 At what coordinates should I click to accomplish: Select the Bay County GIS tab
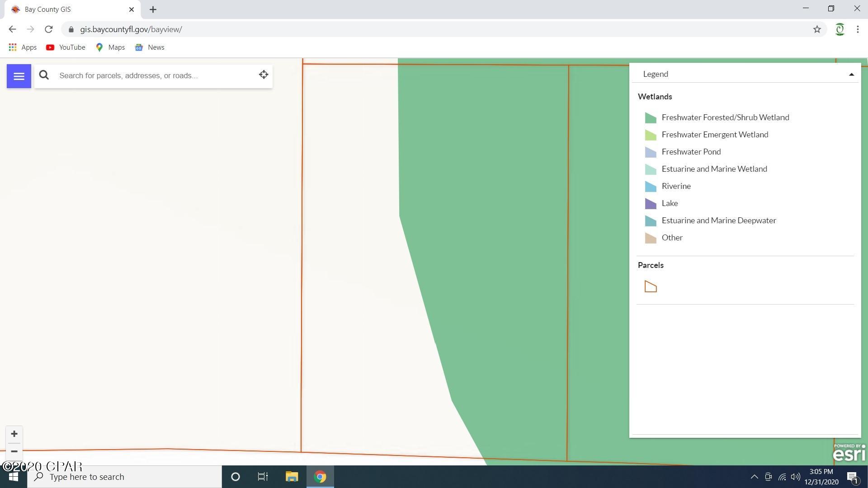[68, 9]
